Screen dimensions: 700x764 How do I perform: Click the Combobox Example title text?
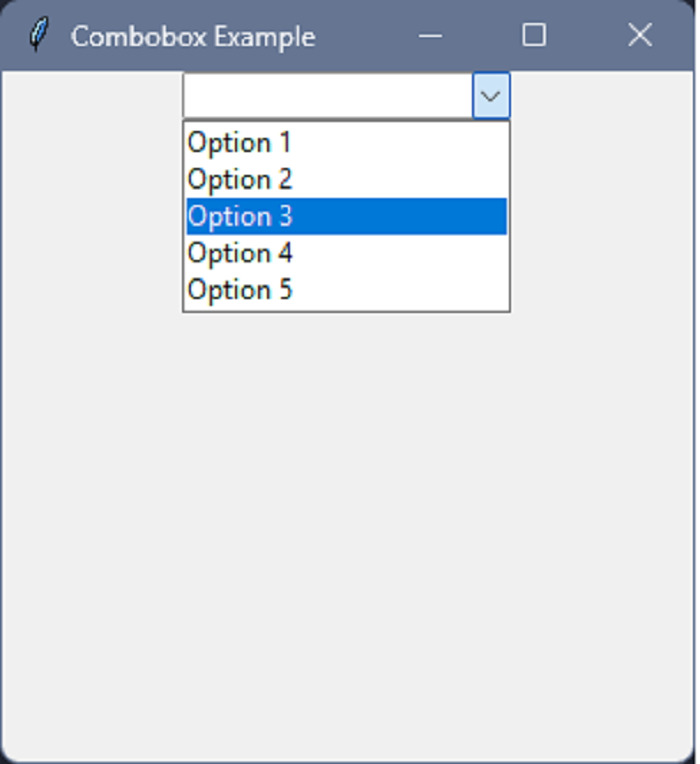tap(193, 37)
